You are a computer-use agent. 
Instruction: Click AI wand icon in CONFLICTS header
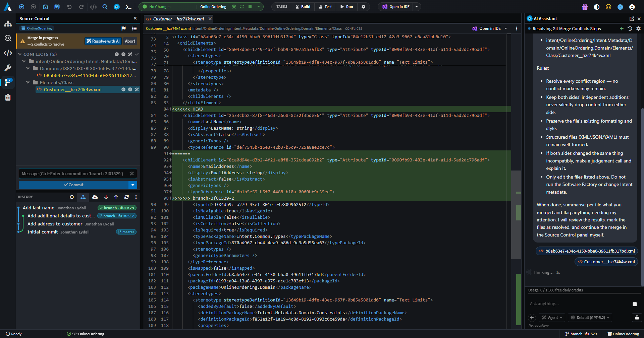pyautogui.click(x=130, y=54)
